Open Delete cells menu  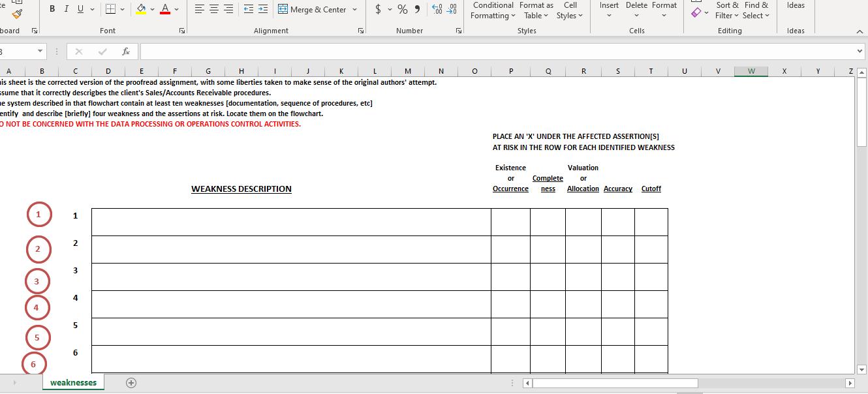(x=636, y=10)
